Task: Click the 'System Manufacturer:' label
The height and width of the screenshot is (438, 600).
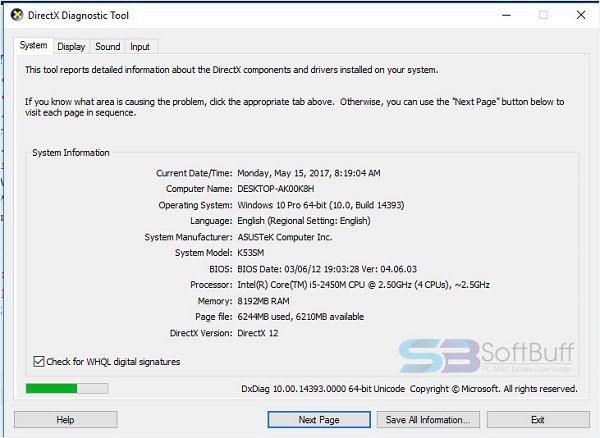Action: 188,237
